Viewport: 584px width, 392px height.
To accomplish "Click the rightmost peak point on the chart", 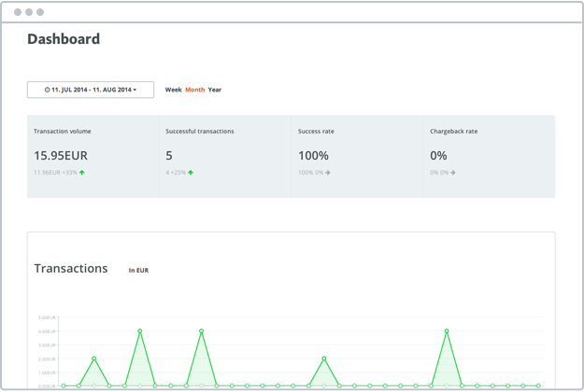I will (x=447, y=331).
